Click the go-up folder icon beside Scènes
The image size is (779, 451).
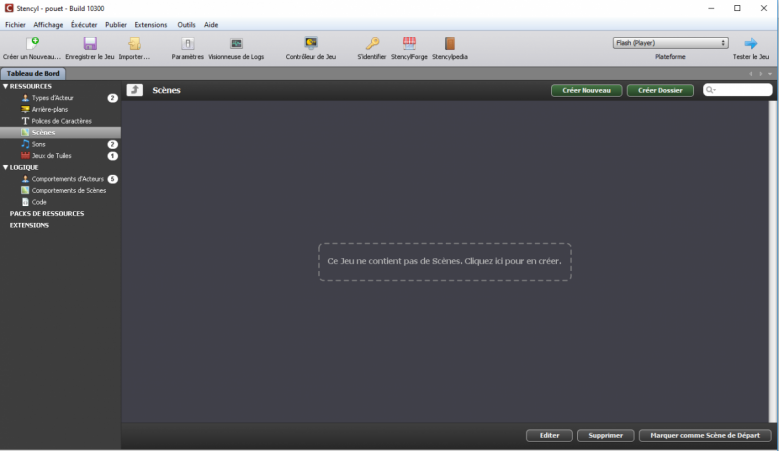coord(135,90)
